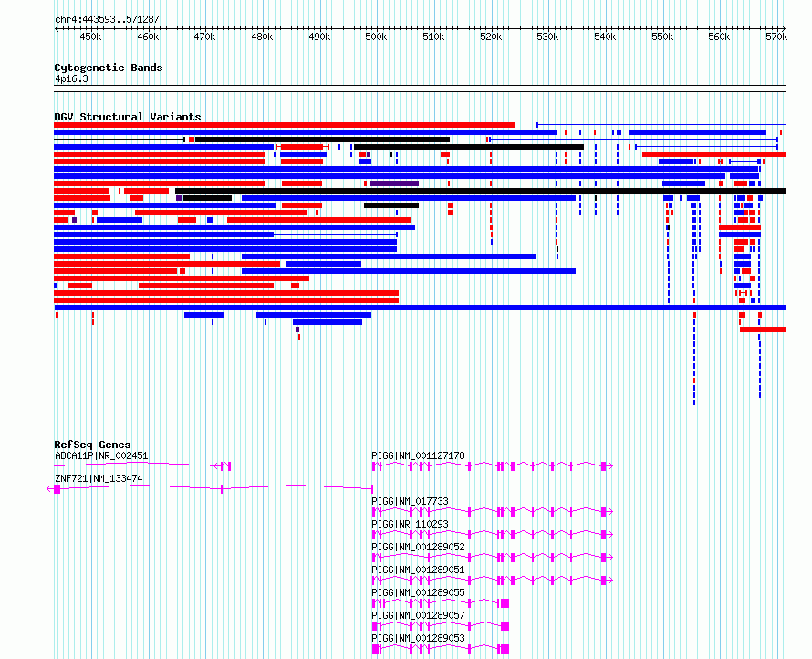Select the 520k mark on the ruler
The height and width of the screenshot is (659, 812).
click(491, 37)
